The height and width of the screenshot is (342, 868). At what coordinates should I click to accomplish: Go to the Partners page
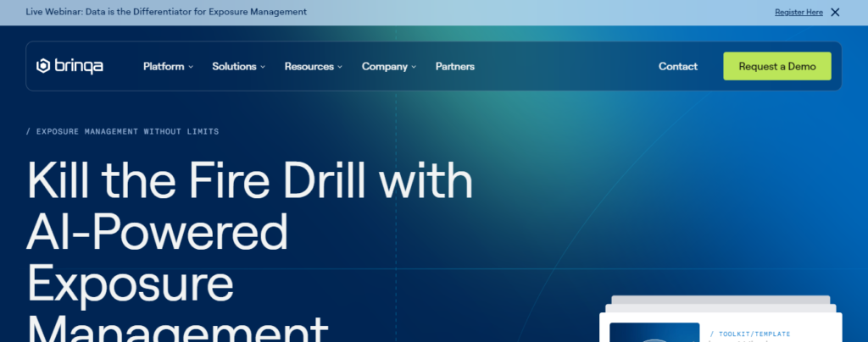[x=455, y=66]
